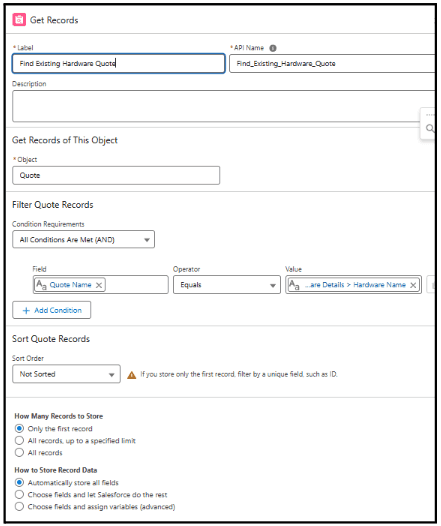Click into the Label input field
The image size is (441, 526).
coord(119,63)
